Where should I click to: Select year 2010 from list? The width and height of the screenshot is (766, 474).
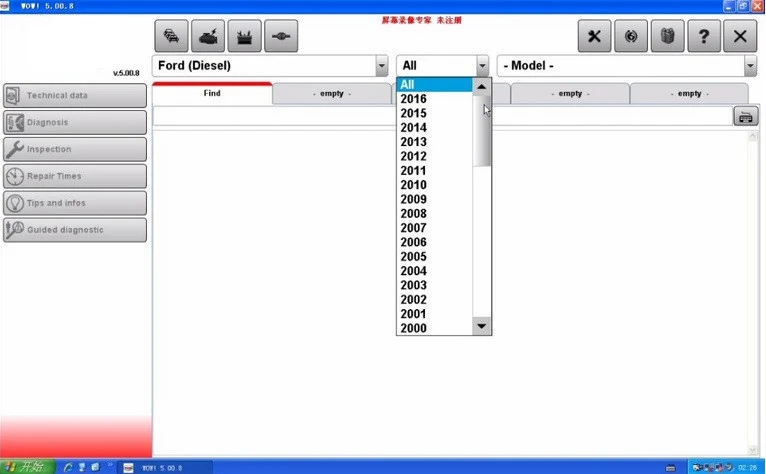434,185
